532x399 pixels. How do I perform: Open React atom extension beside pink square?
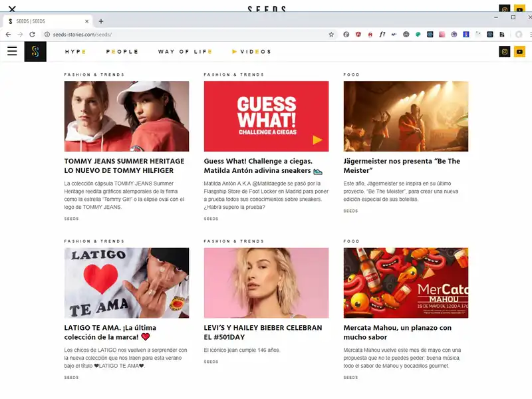[430, 35]
